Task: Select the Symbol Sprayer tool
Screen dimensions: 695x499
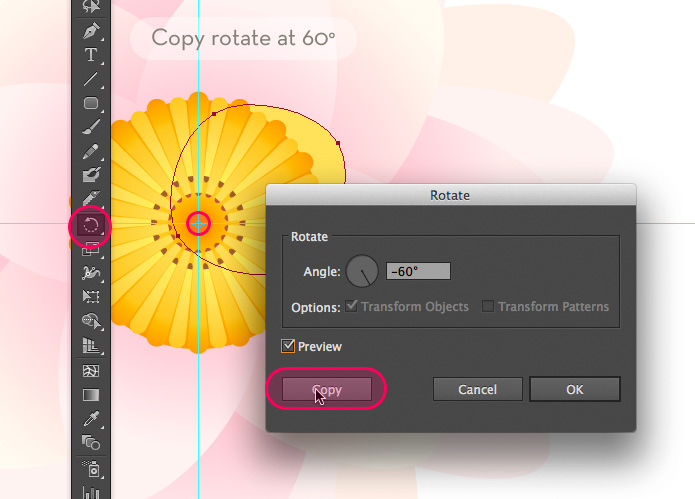Action: (x=92, y=468)
